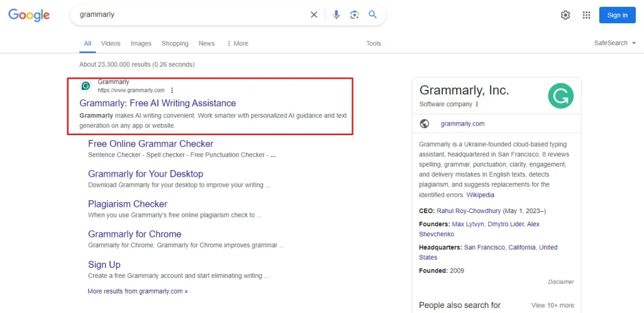Screen dimensions: 644x313
Task: Open the Sign Up sitelink
Action: click(104, 265)
